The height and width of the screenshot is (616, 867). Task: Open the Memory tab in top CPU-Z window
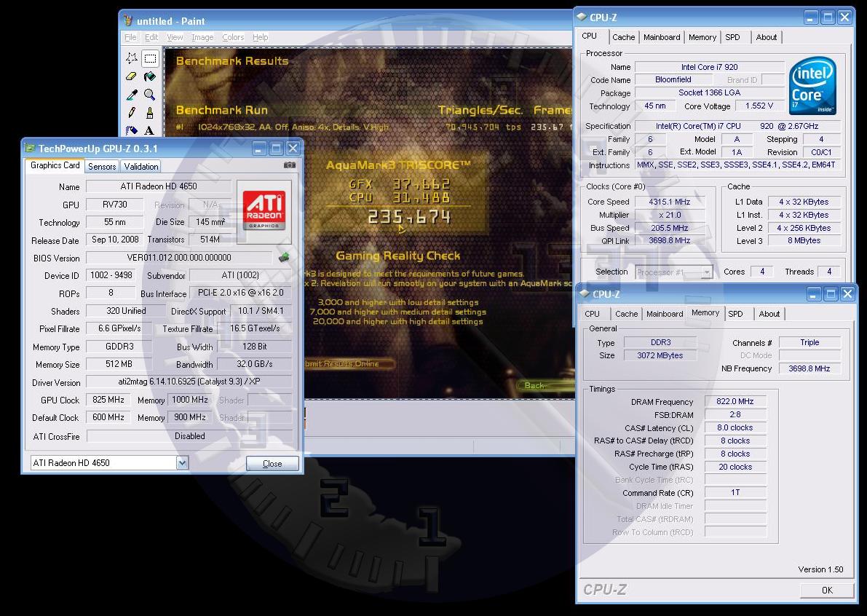pos(702,37)
